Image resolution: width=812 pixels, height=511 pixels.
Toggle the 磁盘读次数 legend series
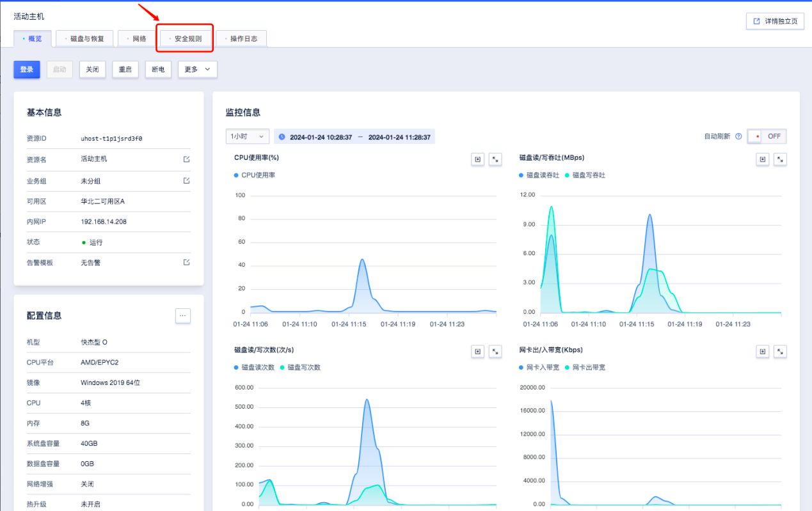[255, 367]
